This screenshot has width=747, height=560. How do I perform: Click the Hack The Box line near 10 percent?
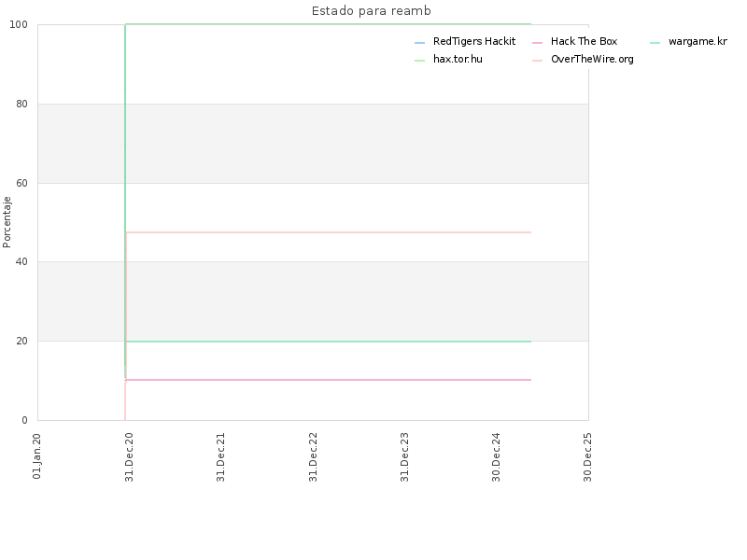coord(329,380)
